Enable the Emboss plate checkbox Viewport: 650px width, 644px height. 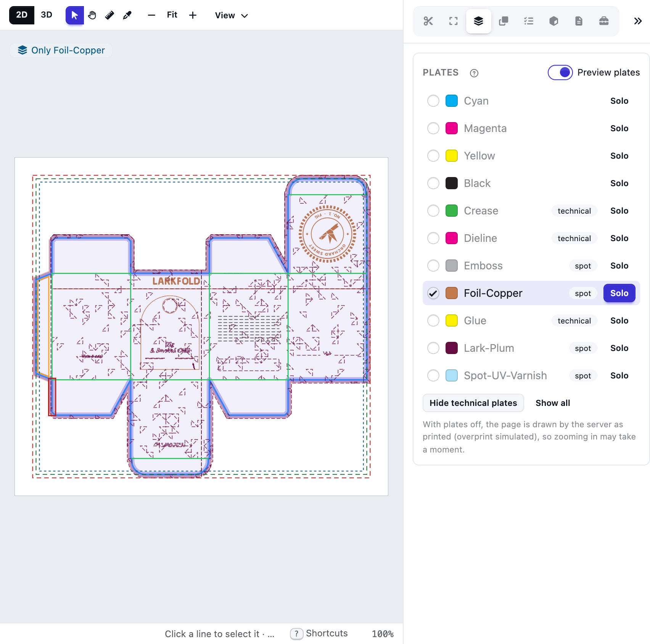(433, 266)
